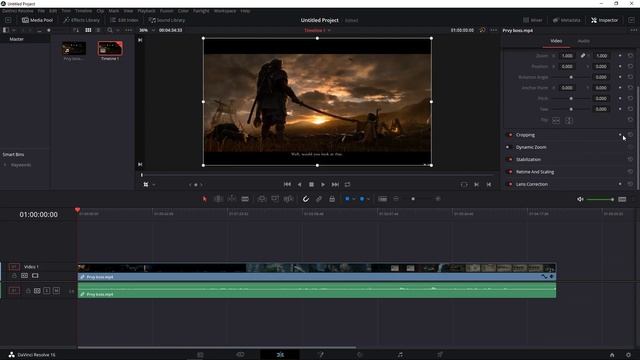Select the Timeline 1 thumbnail

coord(110,48)
